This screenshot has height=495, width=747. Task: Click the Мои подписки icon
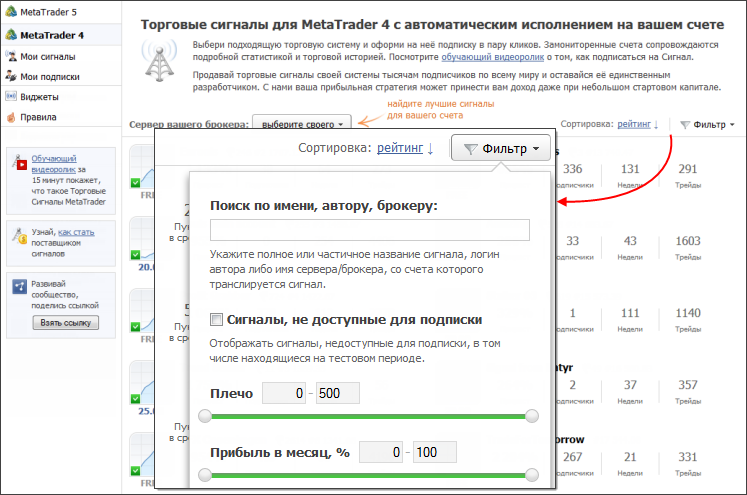pos(11,76)
